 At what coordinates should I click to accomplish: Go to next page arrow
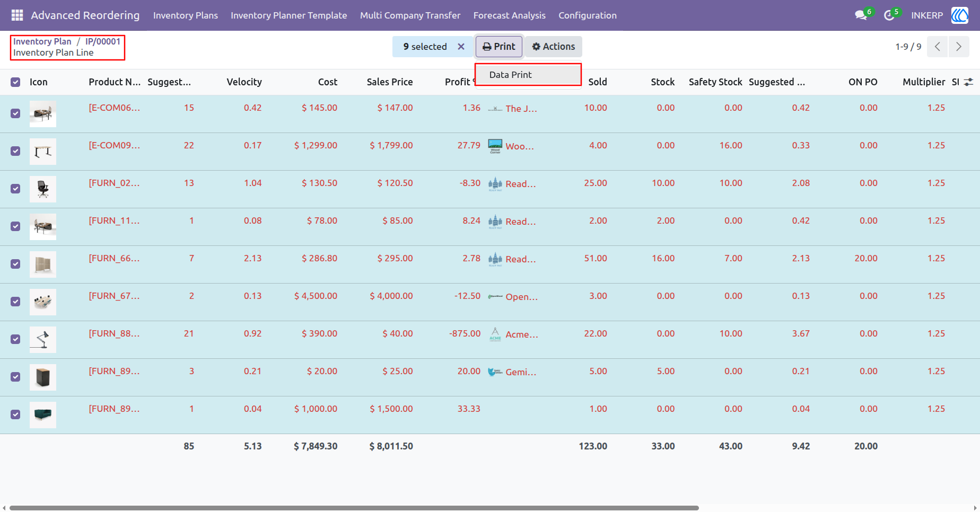(959, 47)
